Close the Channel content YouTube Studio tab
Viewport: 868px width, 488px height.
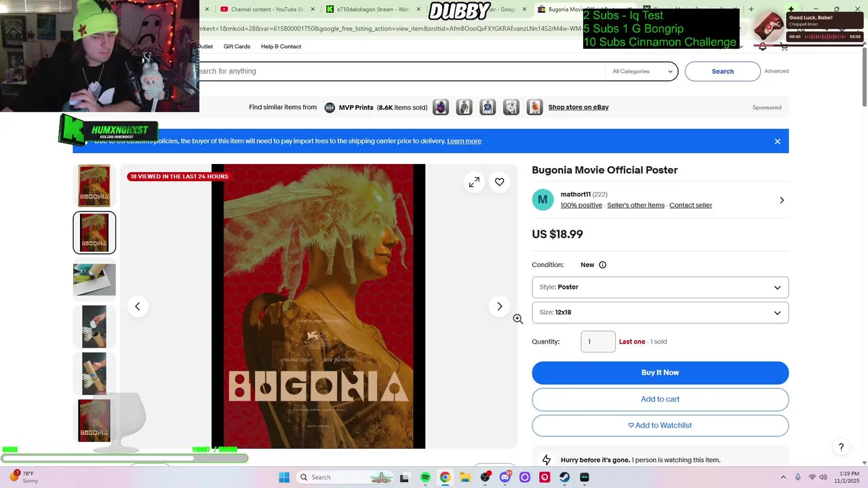tap(312, 9)
